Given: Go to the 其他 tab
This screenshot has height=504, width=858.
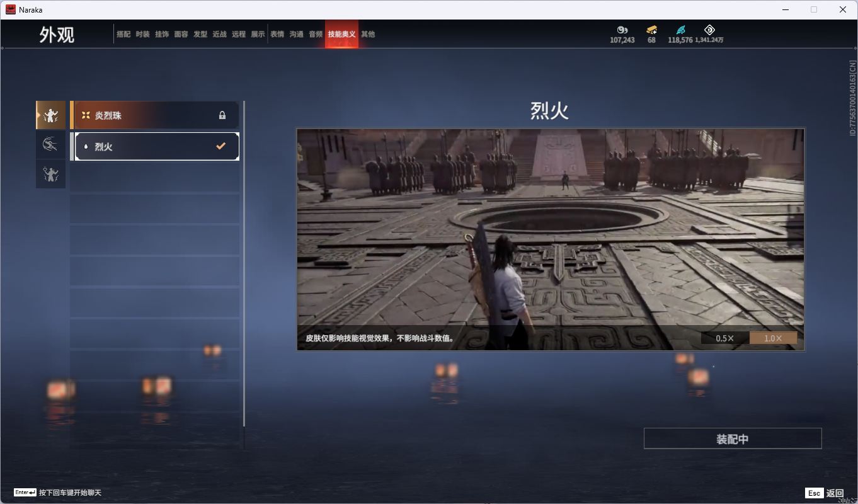Looking at the screenshot, I should point(368,34).
